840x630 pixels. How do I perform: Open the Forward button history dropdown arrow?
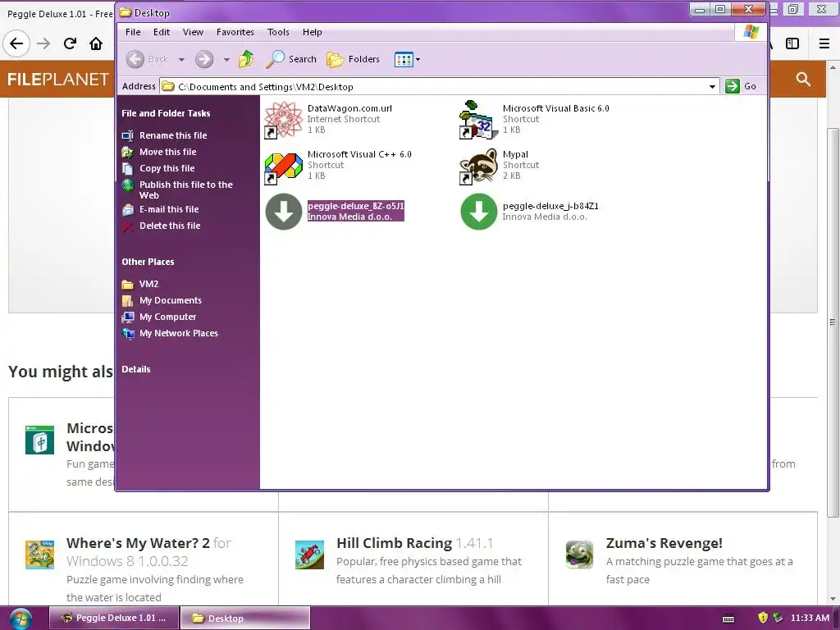(226, 59)
